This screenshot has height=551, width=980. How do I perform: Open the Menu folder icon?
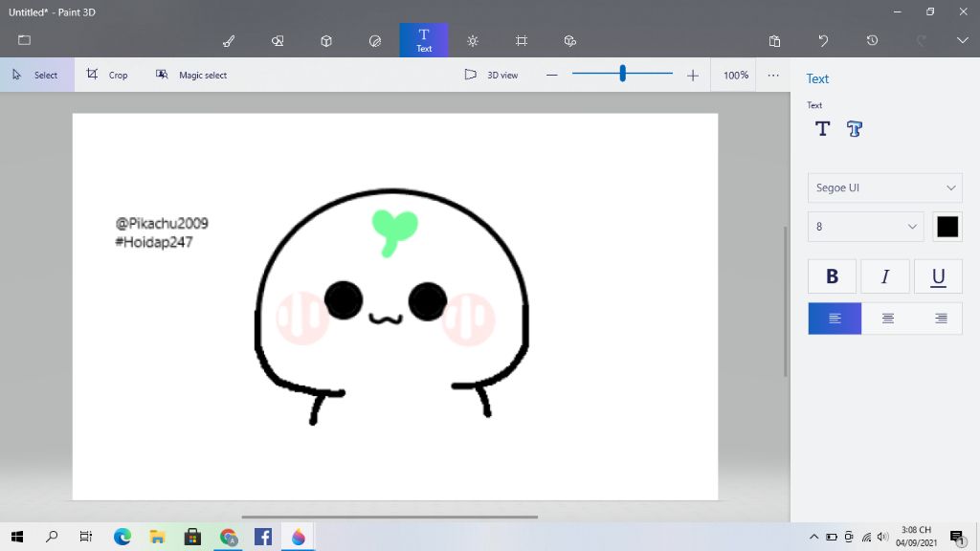coord(24,40)
